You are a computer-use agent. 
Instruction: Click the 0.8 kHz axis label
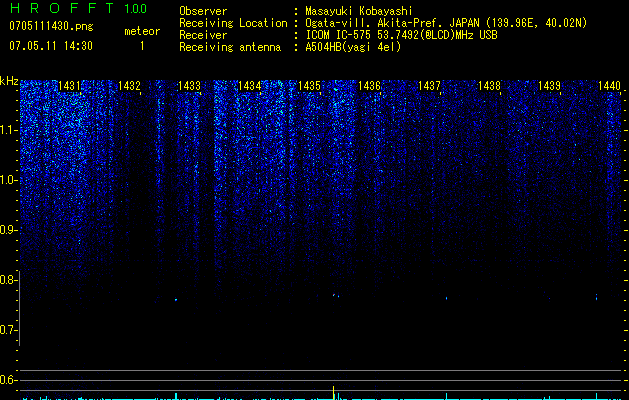8,280
